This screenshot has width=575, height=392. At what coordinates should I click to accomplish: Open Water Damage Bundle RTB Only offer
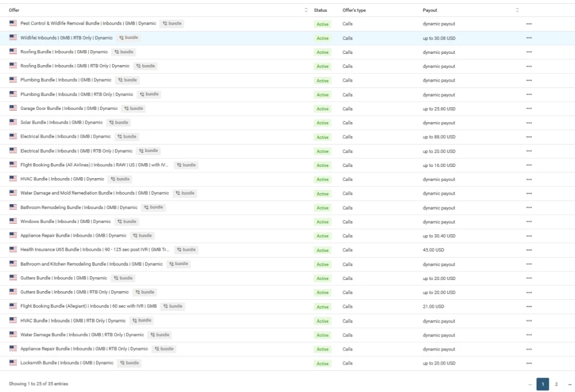(82, 335)
